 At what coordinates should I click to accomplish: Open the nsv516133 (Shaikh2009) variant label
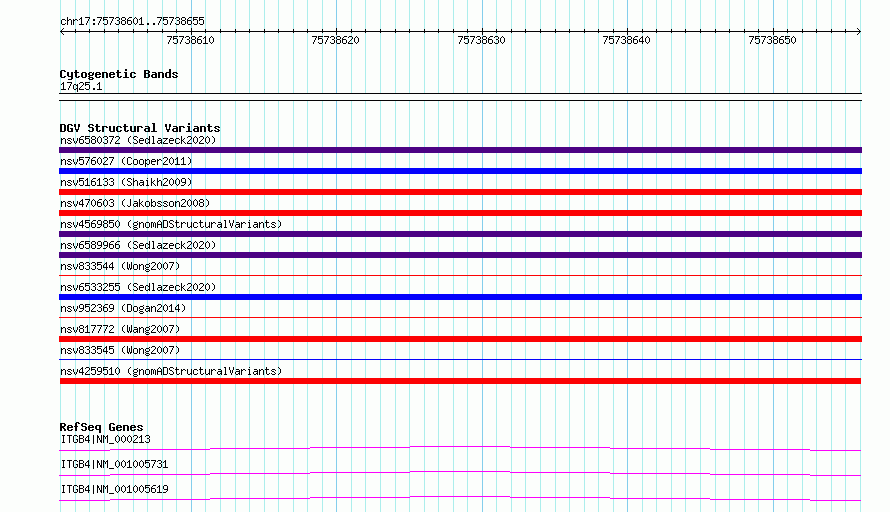pos(126,182)
